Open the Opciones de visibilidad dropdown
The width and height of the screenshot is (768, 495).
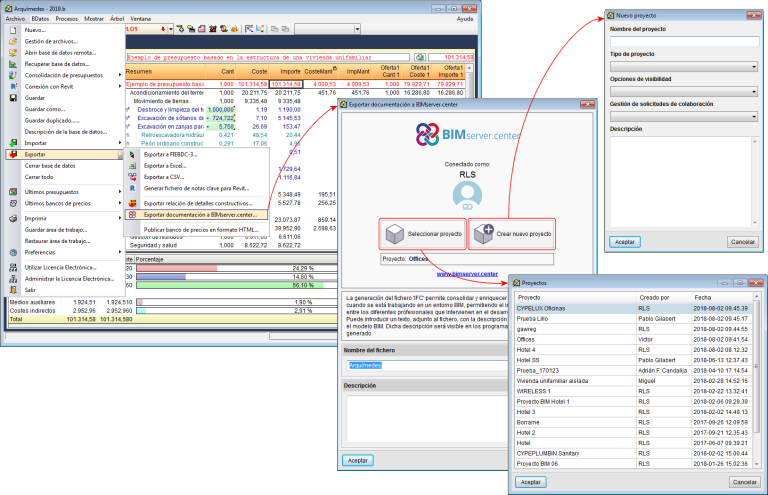coord(684,92)
